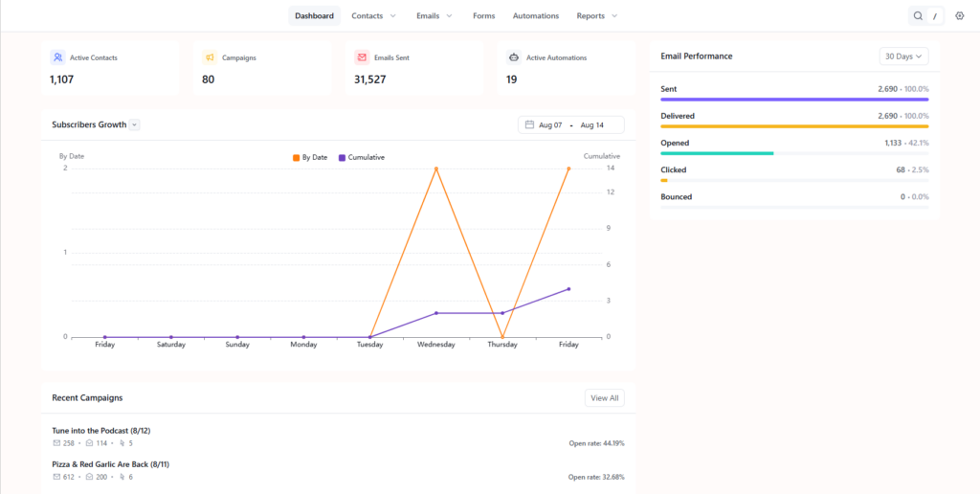Go to the Automations tab
Viewport: 980px width, 494px height.
tap(536, 16)
